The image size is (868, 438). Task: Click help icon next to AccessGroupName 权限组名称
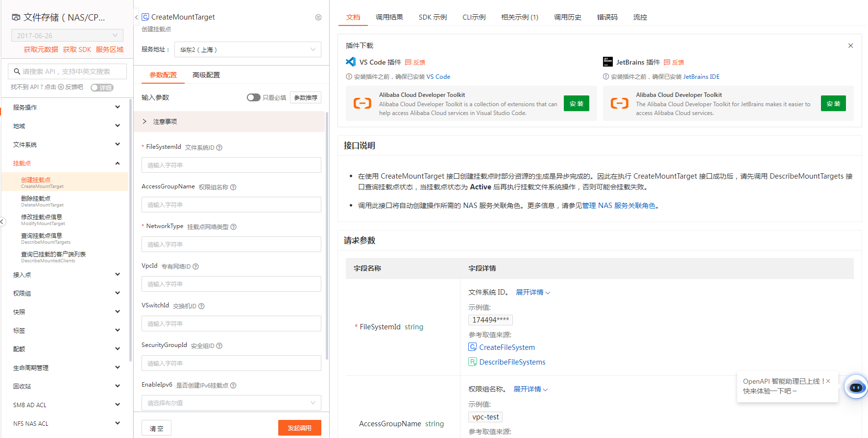tap(233, 187)
